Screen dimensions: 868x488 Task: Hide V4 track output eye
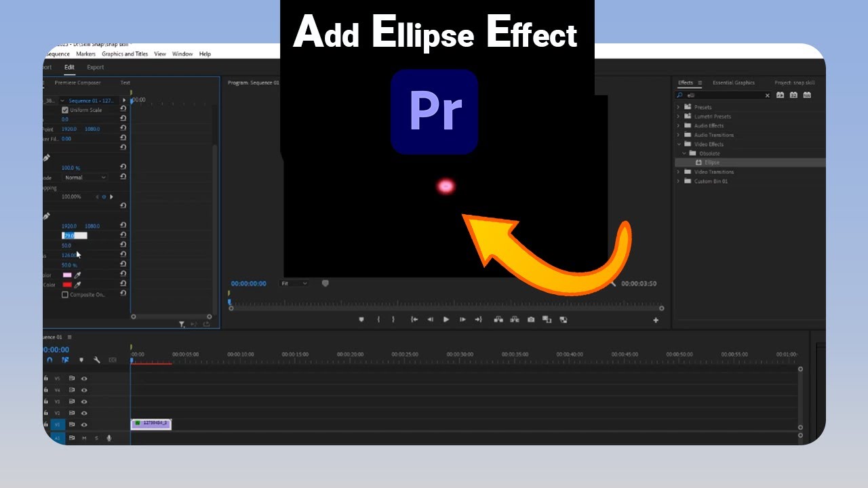coord(85,390)
